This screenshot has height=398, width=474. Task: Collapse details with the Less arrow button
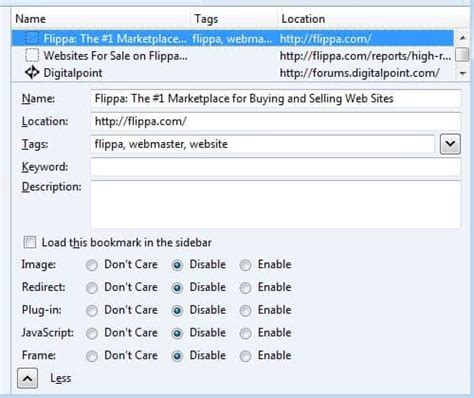click(x=27, y=378)
